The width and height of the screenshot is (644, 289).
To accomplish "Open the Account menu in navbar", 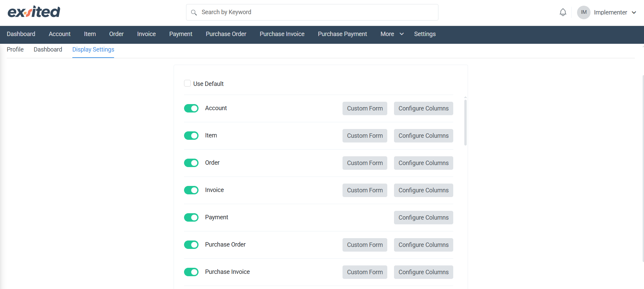I will click(60, 34).
